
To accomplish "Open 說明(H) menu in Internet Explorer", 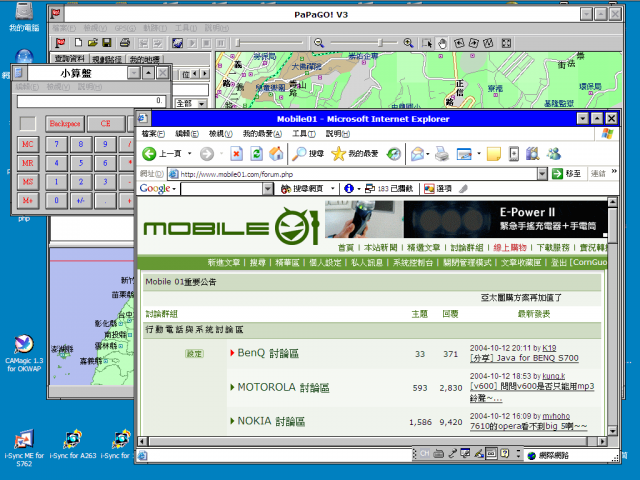I will click(x=338, y=133).
